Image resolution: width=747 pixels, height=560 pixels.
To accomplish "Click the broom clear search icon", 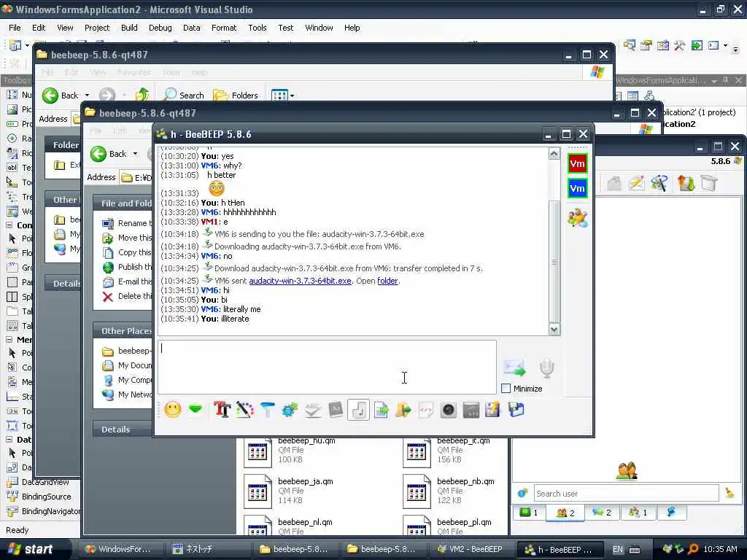I will tap(729, 494).
